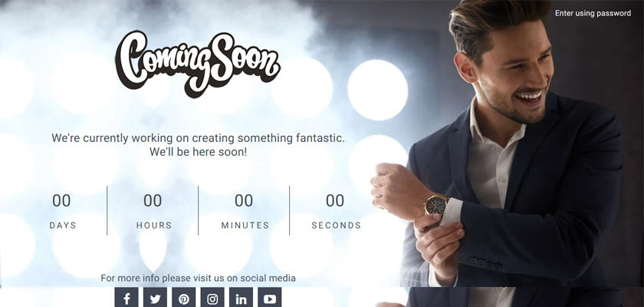Click the wristwatch in the photo
The width and height of the screenshot is (644, 307).
click(x=435, y=204)
